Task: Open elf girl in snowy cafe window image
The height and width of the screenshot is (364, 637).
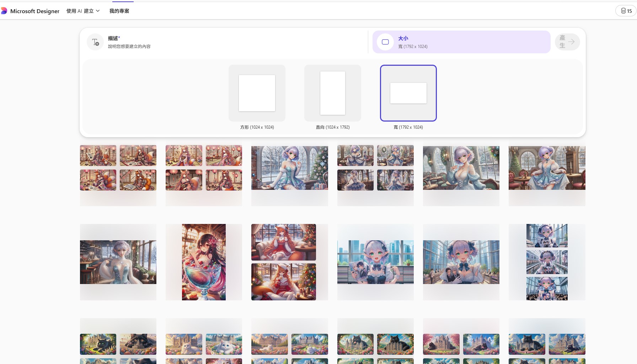Action: [461, 168]
